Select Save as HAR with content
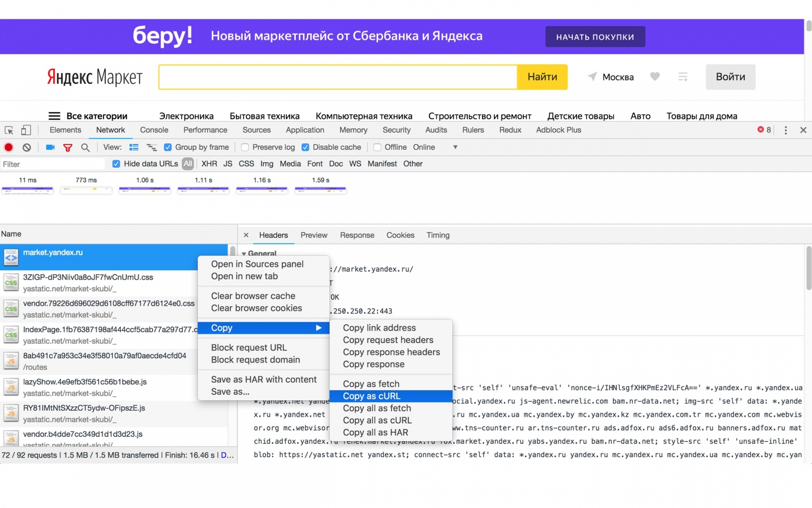Screen dimensions: 812x508 (x=263, y=379)
